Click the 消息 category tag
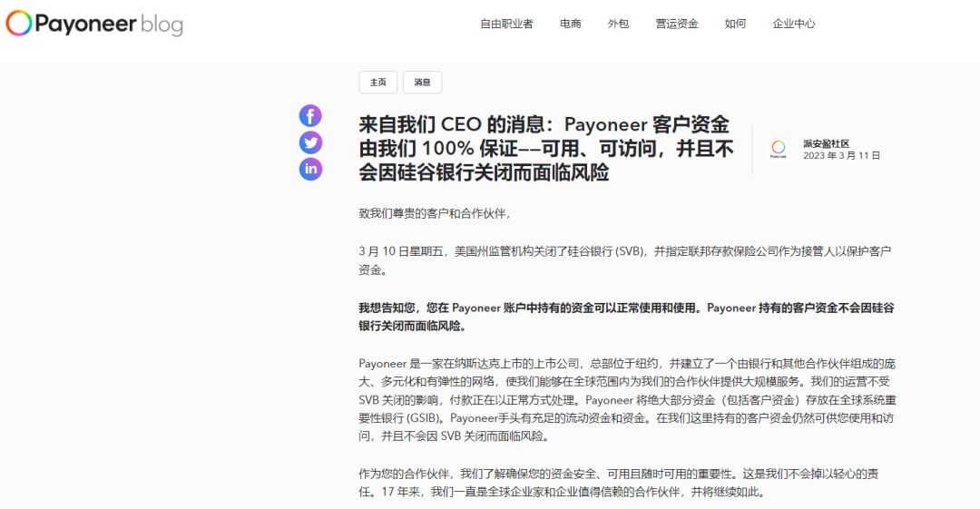This screenshot has width=980, height=509. click(422, 83)
